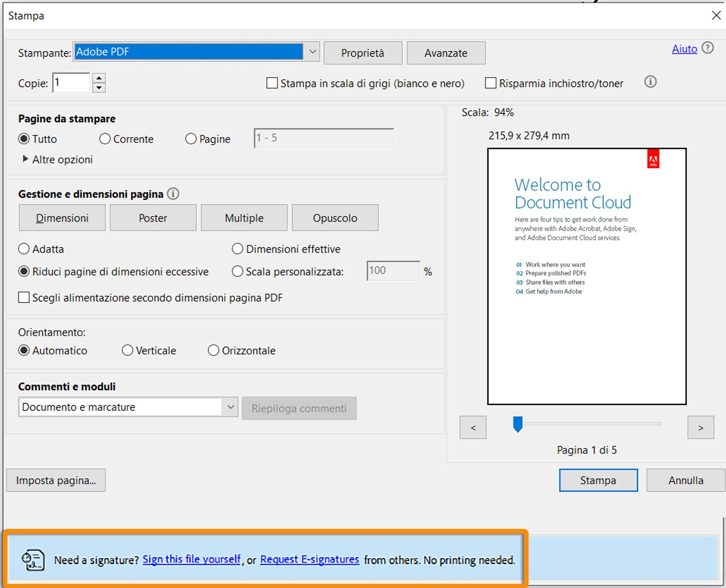Click in the Copie number field
Image resolution: width=726 pixels, height=588 pixels.
71,82
